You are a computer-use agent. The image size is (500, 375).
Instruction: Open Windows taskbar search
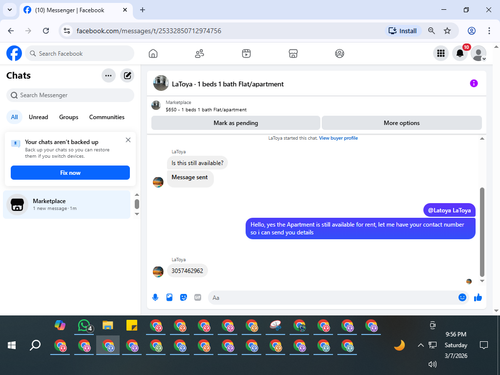click(35, 345)
